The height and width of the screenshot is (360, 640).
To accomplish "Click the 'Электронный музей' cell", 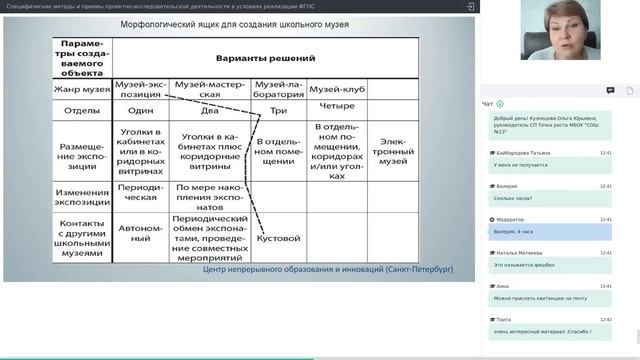I will pyautogui.click(x=393, y=151).
